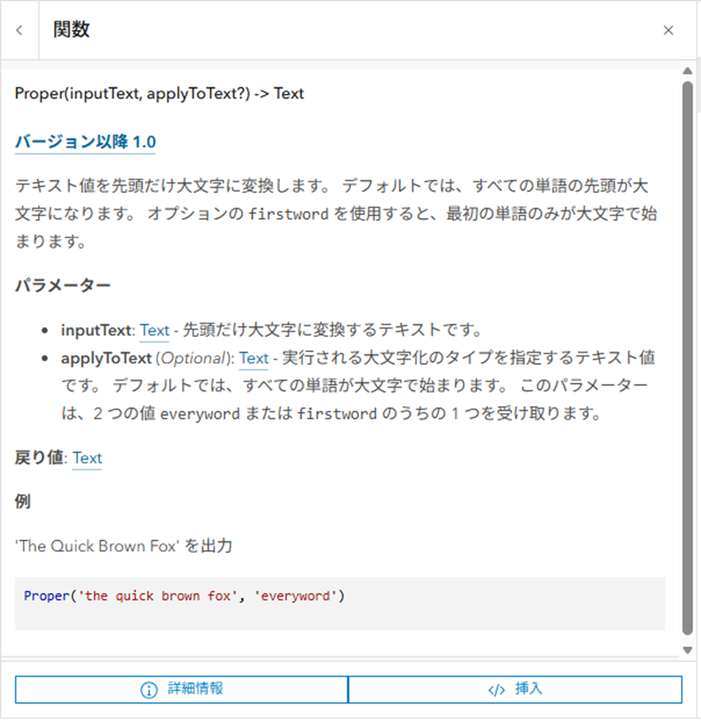Navigate back using the left chevron
This screenshot has height=728, width=701.
pyautogui.click(x=18, y=29)
